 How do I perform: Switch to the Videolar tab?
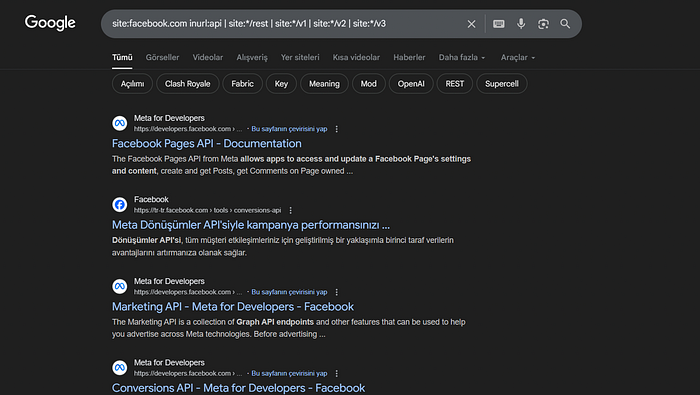[208, 58]
